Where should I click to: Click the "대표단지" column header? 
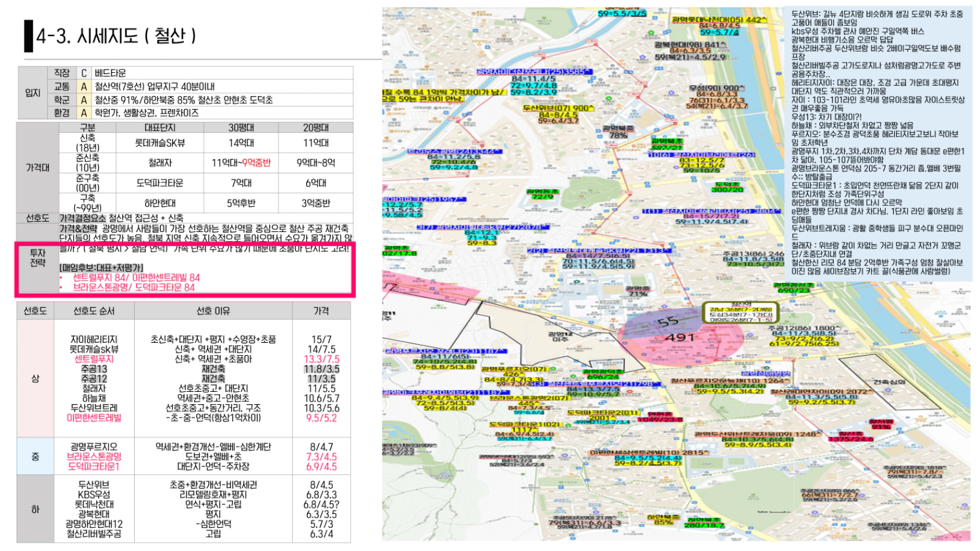click(x=160, y=128)
